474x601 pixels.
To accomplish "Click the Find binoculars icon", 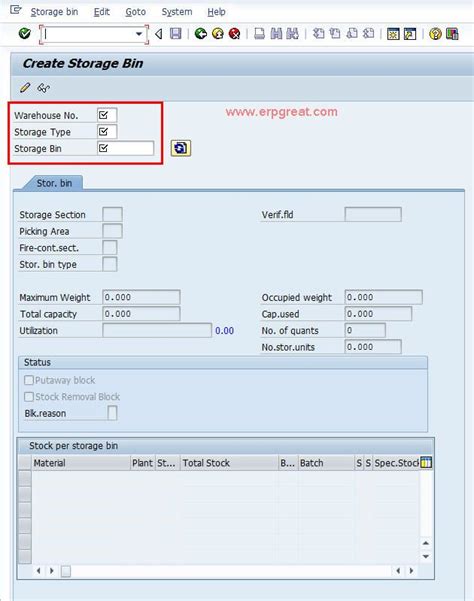I will 276,34.
